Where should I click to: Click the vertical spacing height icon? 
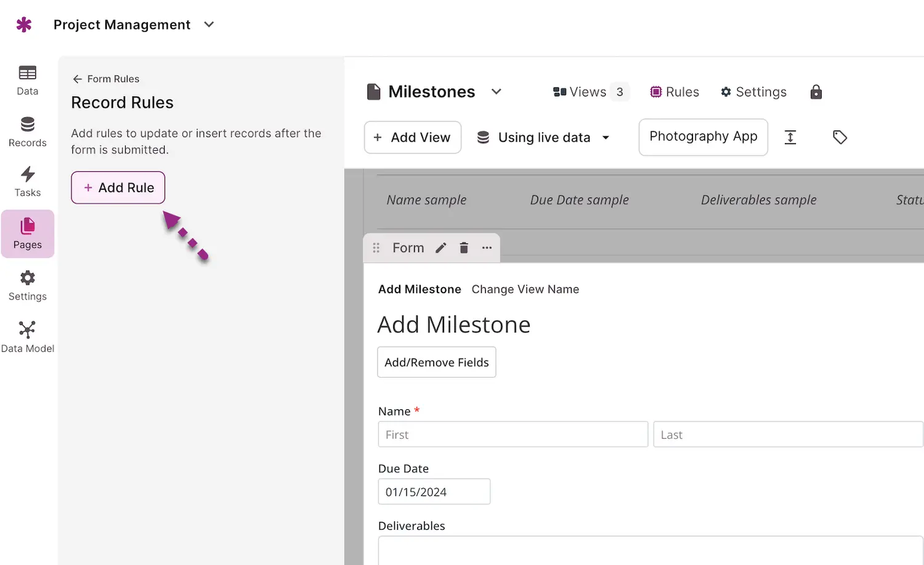tap(790, 137)
